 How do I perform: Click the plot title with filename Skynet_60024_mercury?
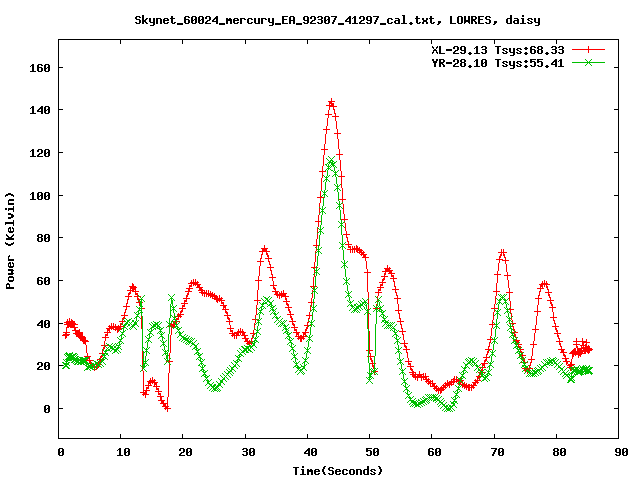click(338, 20)
